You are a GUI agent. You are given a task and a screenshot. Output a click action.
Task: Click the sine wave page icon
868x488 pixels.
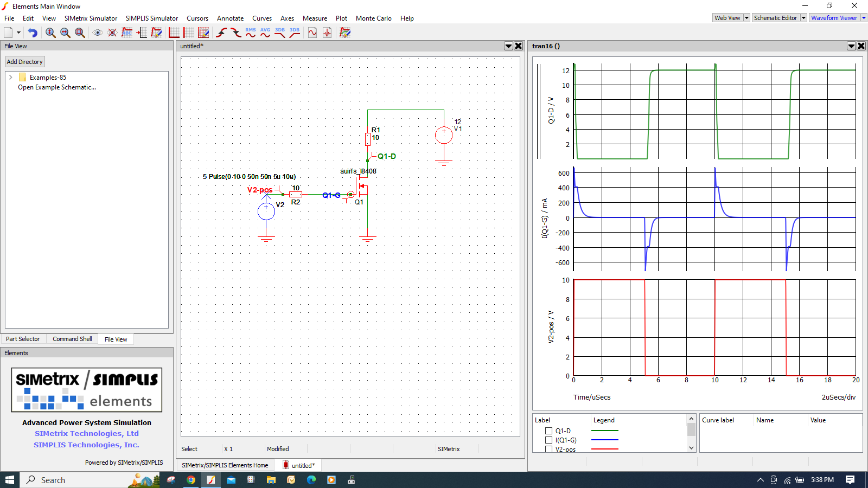click(312, 33)
